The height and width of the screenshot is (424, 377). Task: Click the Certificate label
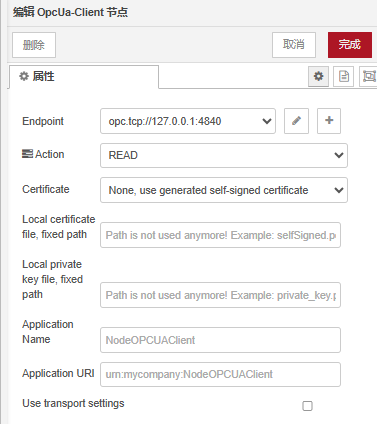coord(46,189)
